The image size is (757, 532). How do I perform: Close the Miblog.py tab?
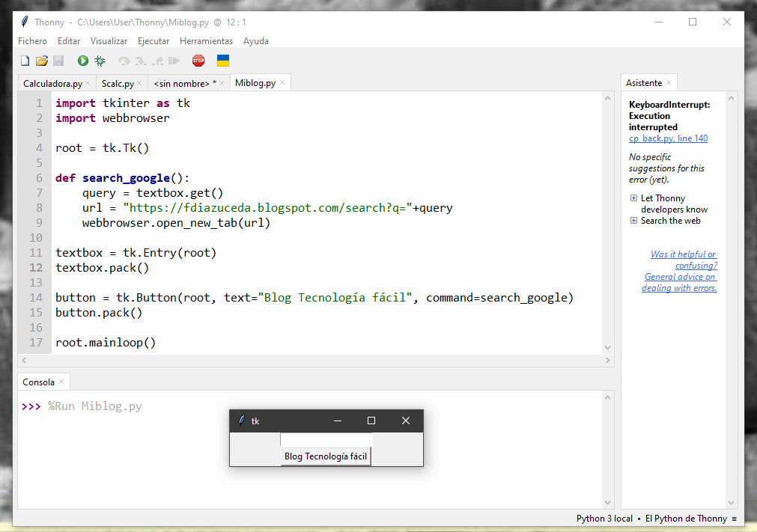(282, 82)
